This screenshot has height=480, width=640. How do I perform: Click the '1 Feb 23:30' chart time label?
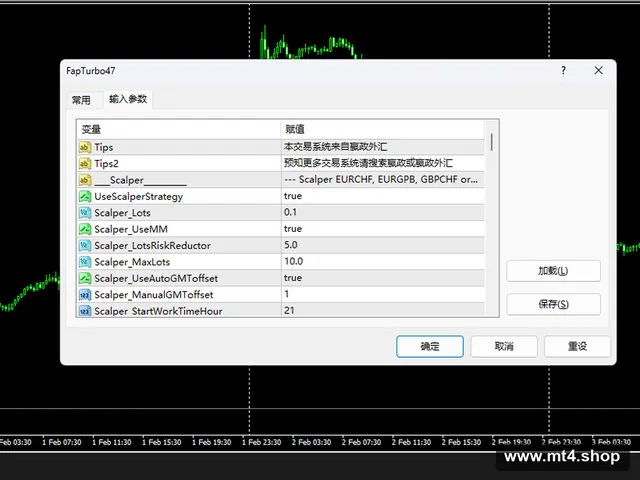[262, 442]
